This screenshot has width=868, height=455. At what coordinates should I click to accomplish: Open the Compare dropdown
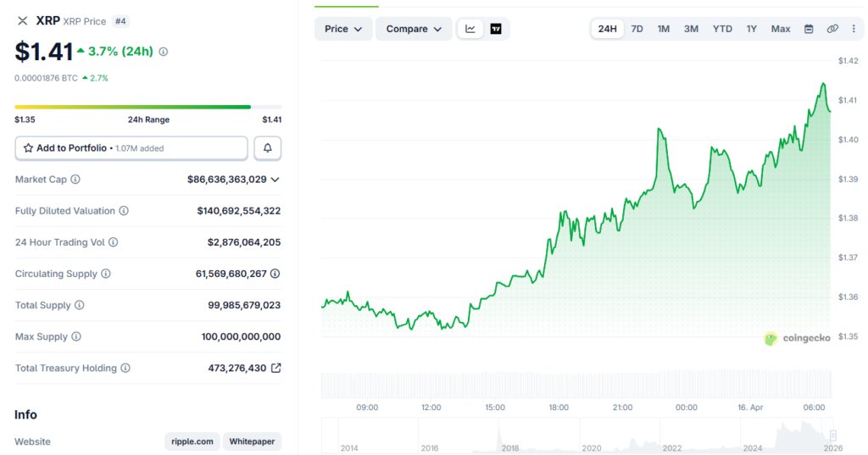[414, 29]
